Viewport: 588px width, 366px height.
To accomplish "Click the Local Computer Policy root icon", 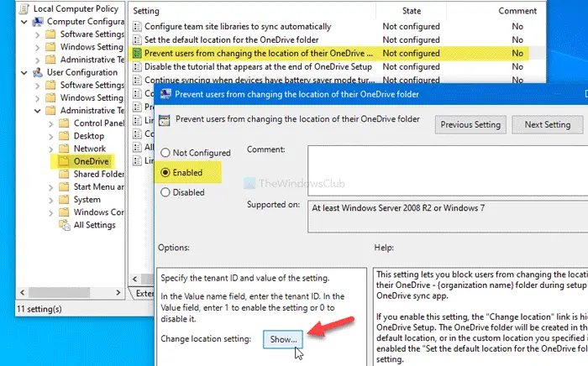I will [x=24, y=8].
